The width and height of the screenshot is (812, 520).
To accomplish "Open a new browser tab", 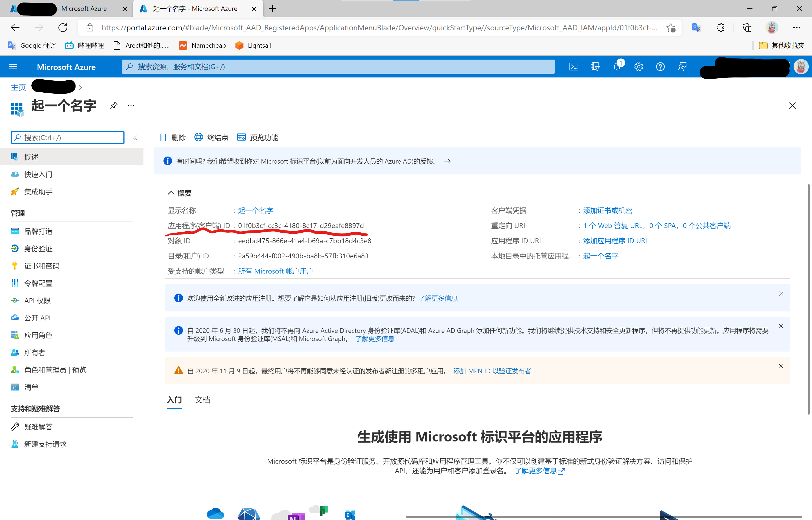I will click(273, 8).
